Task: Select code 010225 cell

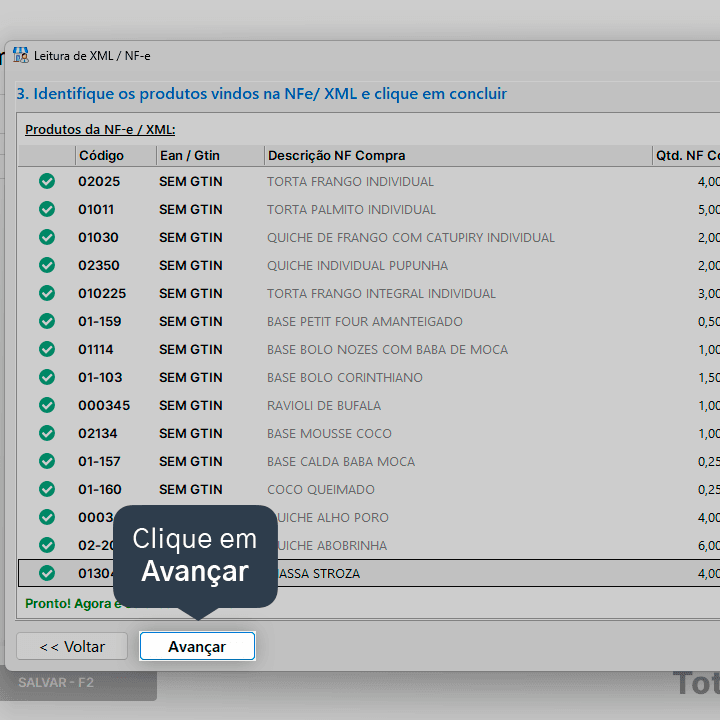Action: click(102, 293)
